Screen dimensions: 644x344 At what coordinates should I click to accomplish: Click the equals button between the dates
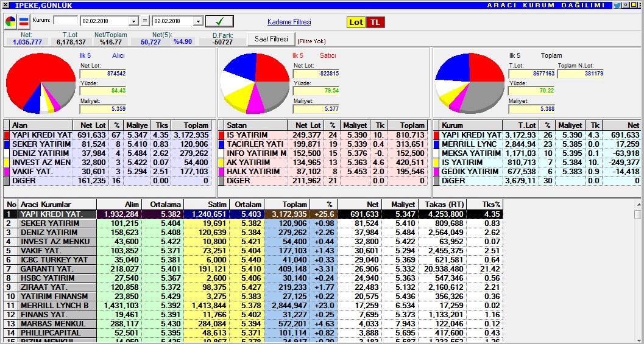tap(146, 21)
